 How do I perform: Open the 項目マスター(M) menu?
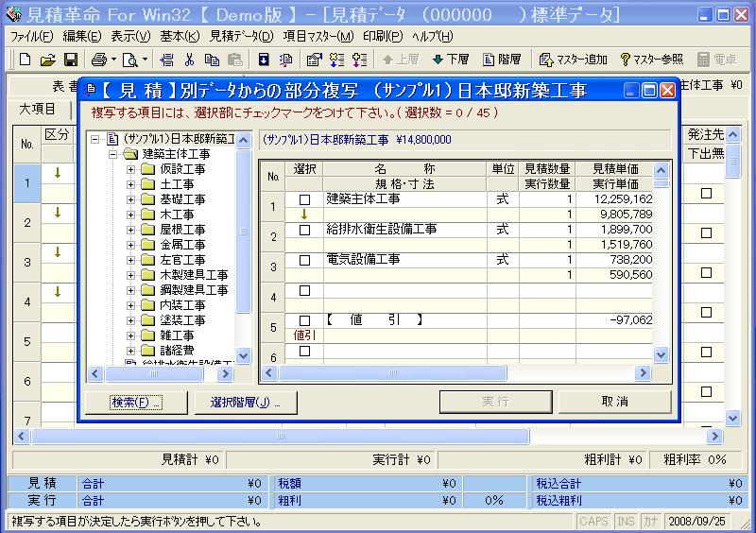(318, 36)
